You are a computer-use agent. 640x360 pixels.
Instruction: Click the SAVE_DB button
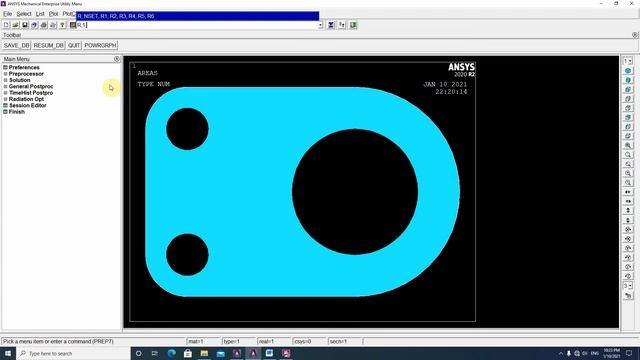(x=16, y=45)
